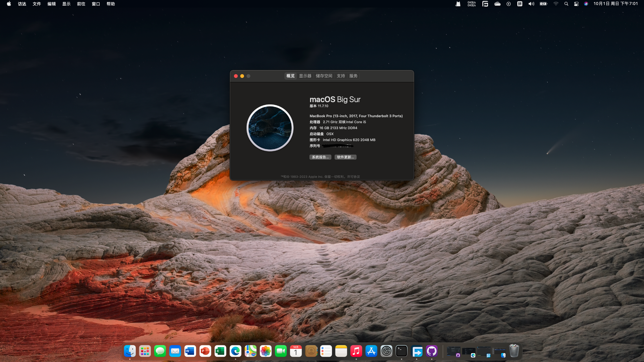Image resolution: width=644 pixels, height=362 pixels.
Task: Open the Photos app in the Dock
Action: [x=265, y=351]
